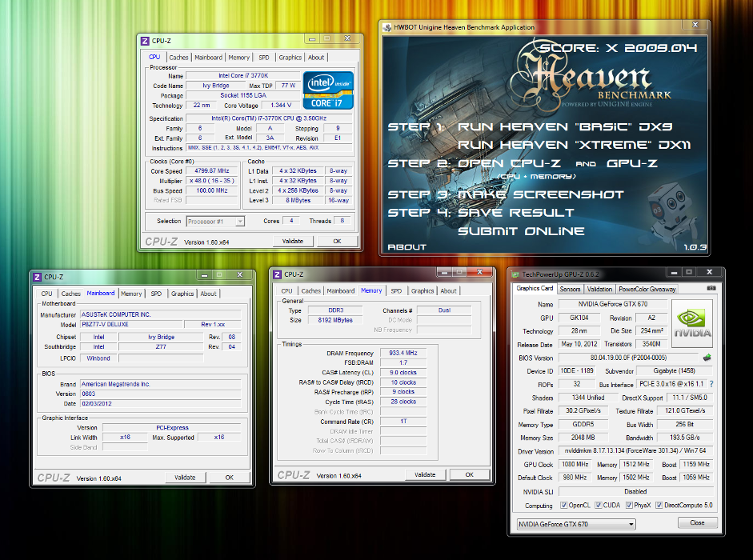The height and width of the screenshot is (560, 753).
Task: Open Mainboard tab in the Intel processor CPU-Z window
Action: click(x=208, y=58)
